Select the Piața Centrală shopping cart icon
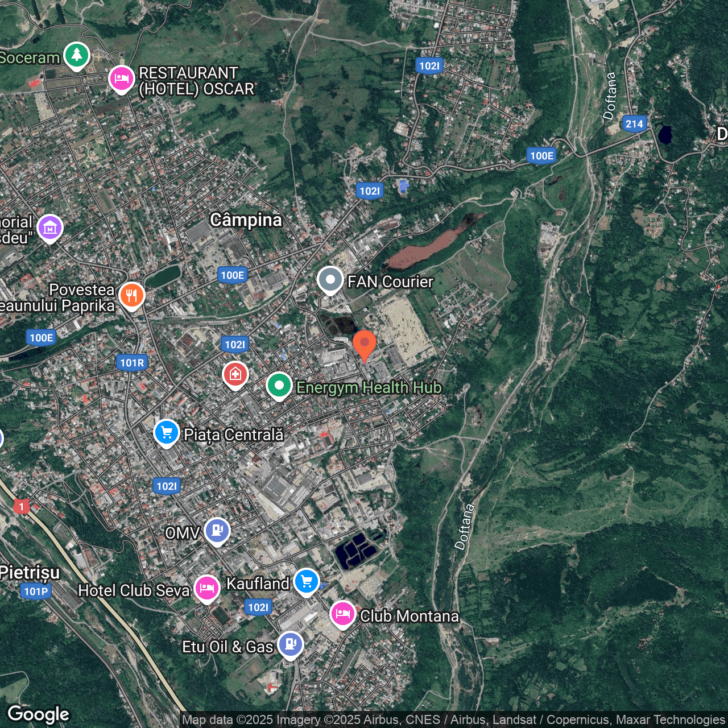Screen dimensions: 728x728 pyautogui.click(x=166, y=432)
